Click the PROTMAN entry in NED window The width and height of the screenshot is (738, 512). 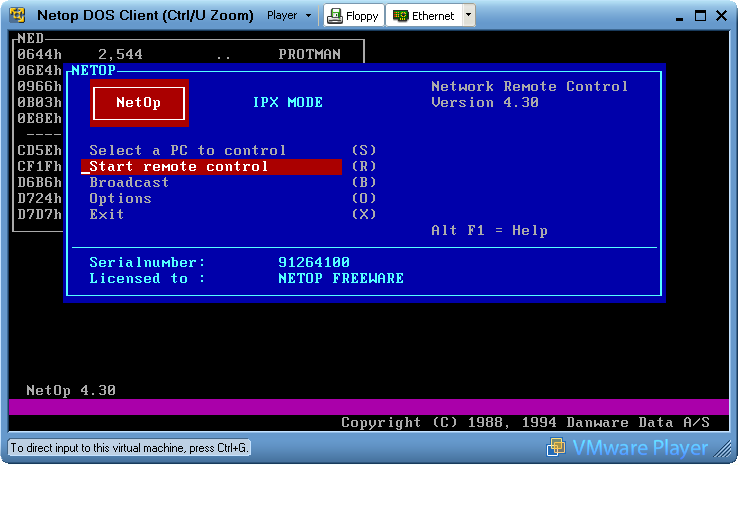[x=309, y=54]
